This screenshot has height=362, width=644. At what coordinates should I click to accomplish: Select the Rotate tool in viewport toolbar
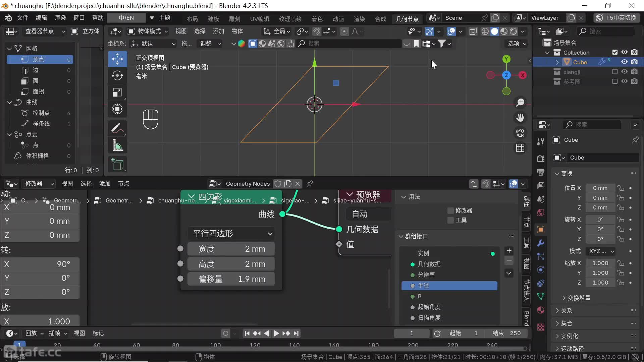click(x=117, y=76)
